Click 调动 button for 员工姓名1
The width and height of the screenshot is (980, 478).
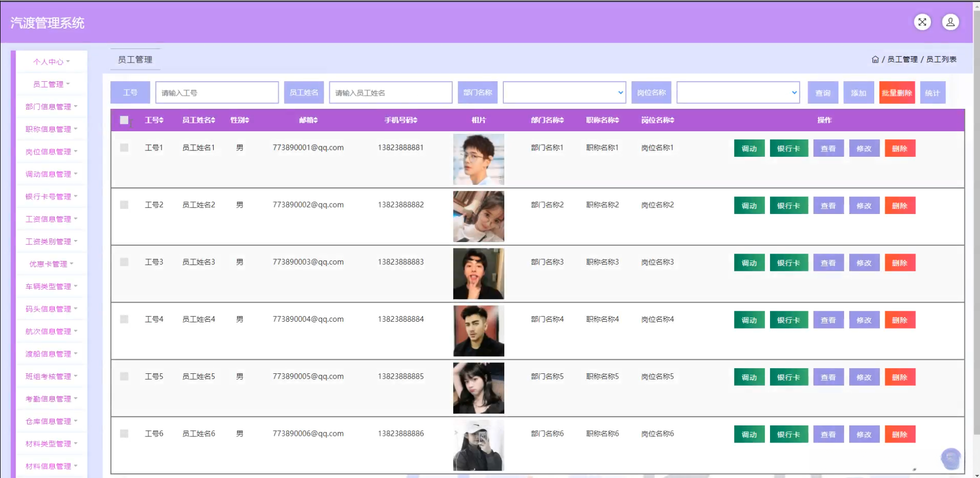click(x=749, y=148)
